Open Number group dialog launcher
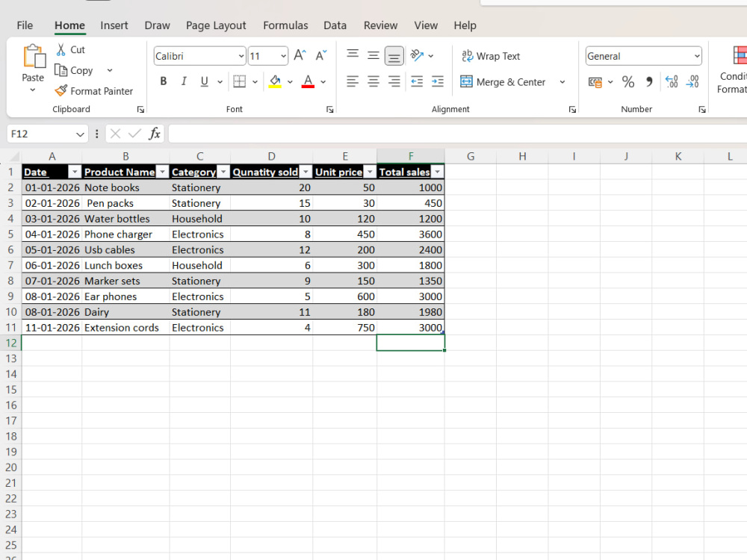Image resolution: width=747 pixels, height=560 pixels. (x=701, y=110)
